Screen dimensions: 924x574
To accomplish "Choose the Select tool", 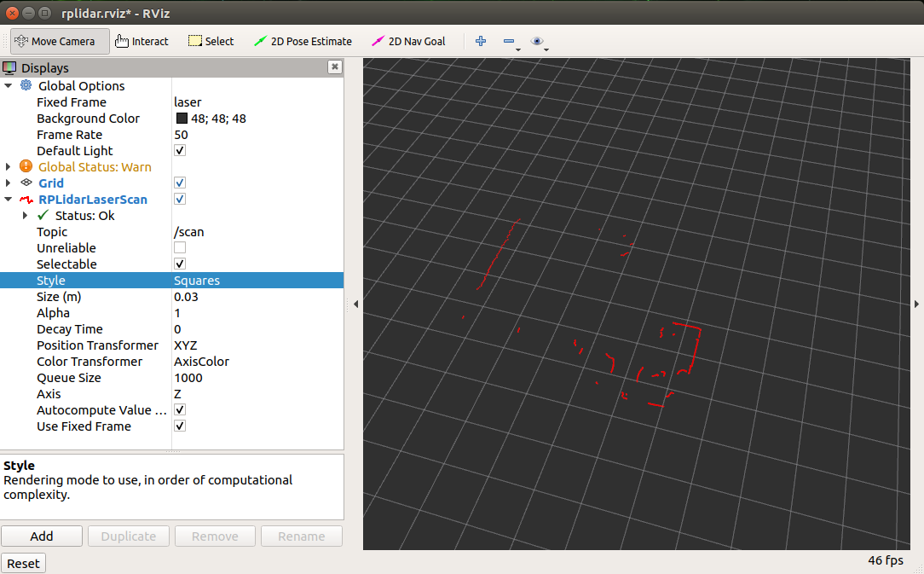I will [x=211, y=41].
